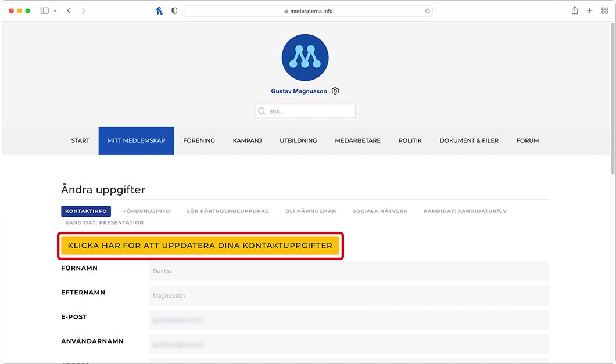
Task: Expand the sidebar dropdown chevron
Action: pyautogui.click(x=55, y=11)
